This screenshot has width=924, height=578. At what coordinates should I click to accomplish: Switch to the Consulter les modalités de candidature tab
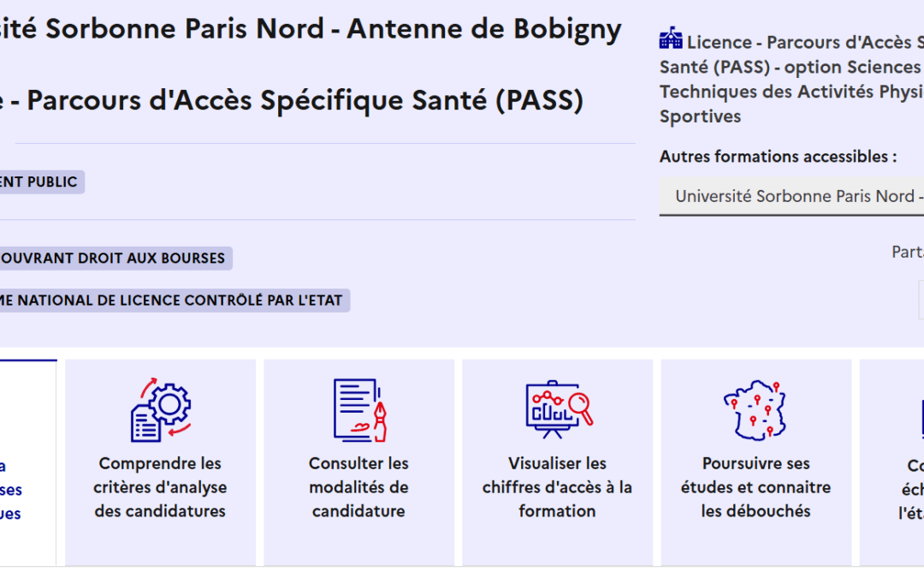(x=358, y=462)
